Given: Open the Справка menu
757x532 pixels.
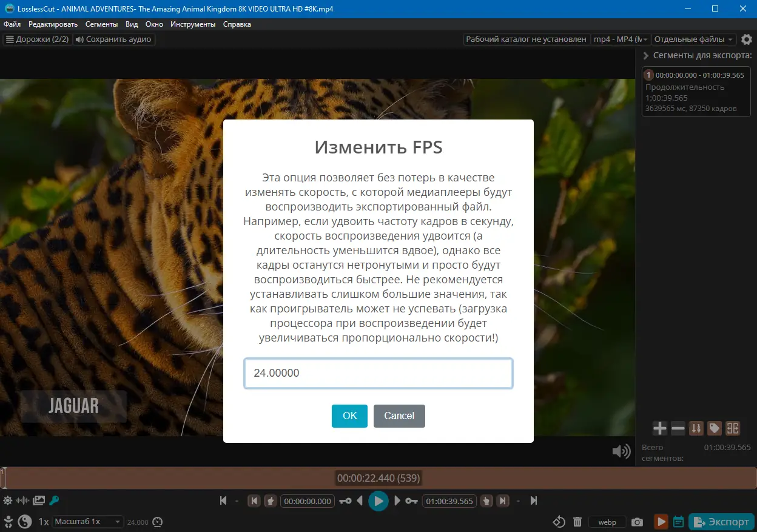Looking at the screenshot, I should click(237, 24).
